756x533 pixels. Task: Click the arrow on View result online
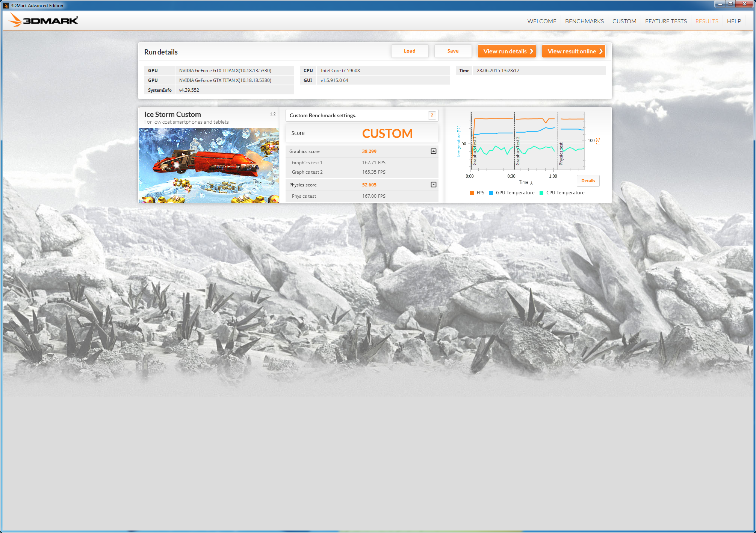(x=601, y=51)
